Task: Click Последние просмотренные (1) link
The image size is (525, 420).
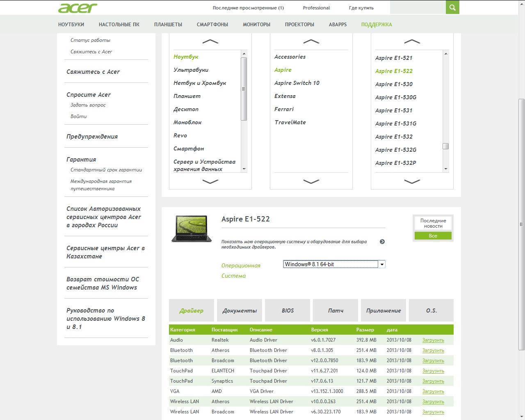Action: tap(248, 8)
